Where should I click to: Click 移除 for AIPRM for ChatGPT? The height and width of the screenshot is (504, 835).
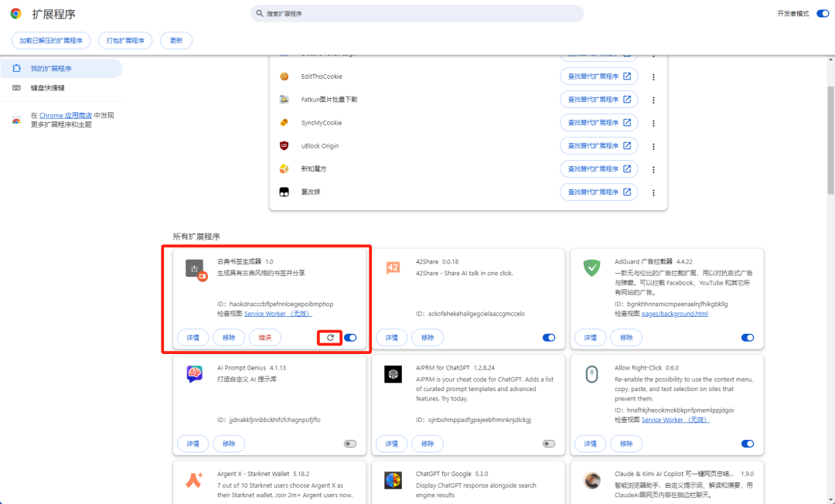point(428,444)
